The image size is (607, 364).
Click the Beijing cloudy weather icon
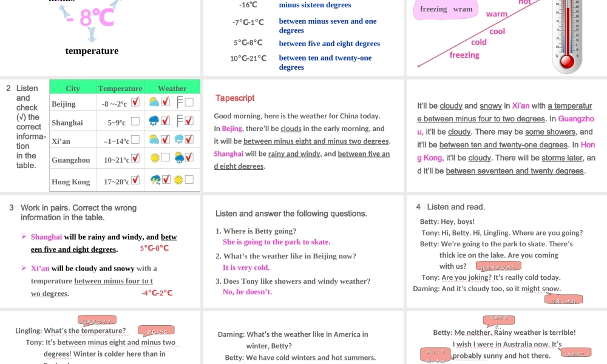coord(154,102)
